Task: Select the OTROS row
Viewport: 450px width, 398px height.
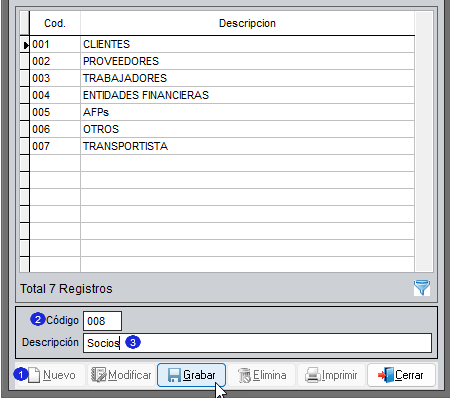Action: click(222, 129)
